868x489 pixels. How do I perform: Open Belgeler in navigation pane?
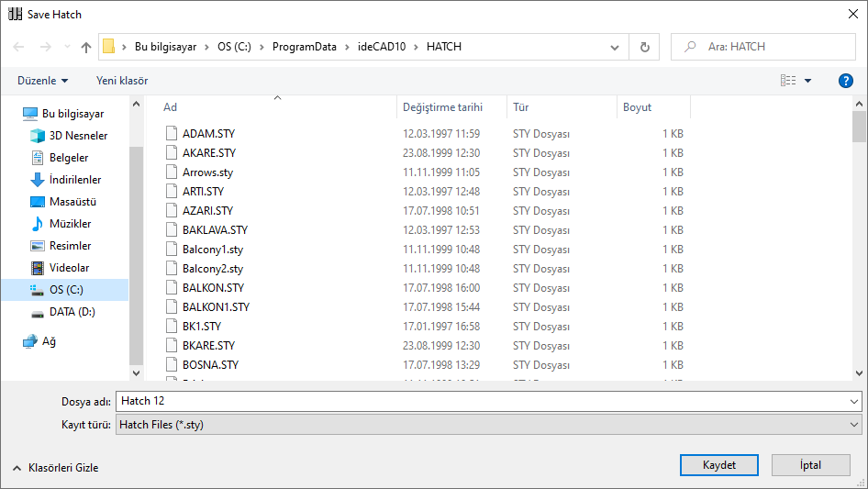[x=69, y=158]
